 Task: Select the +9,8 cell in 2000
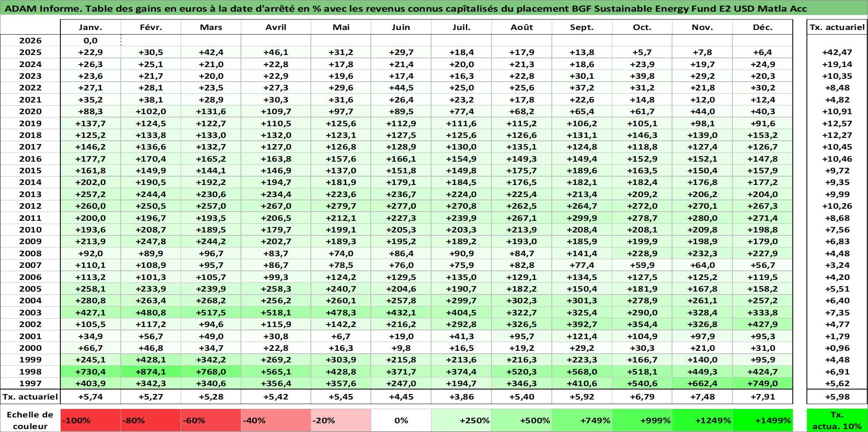pyautogui.click(x=401, y=348)
